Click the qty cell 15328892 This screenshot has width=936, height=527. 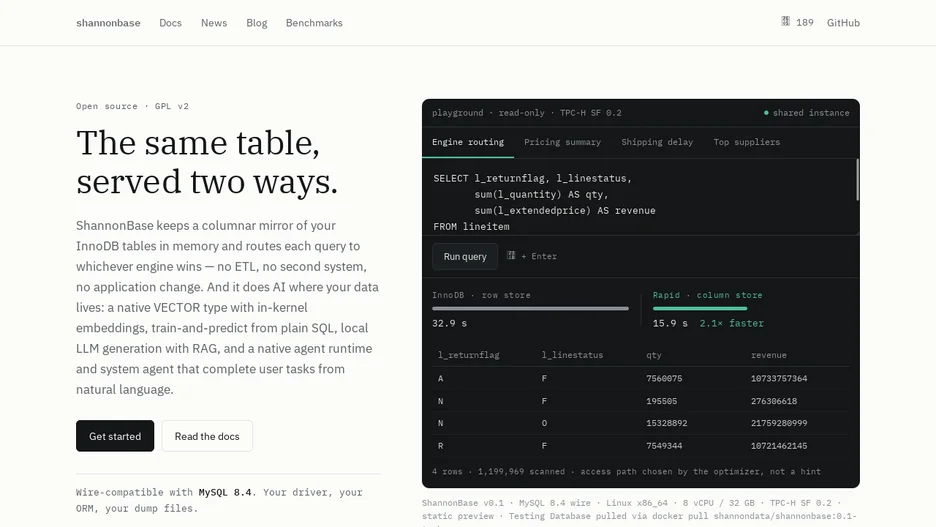click(x=667, y=423)
